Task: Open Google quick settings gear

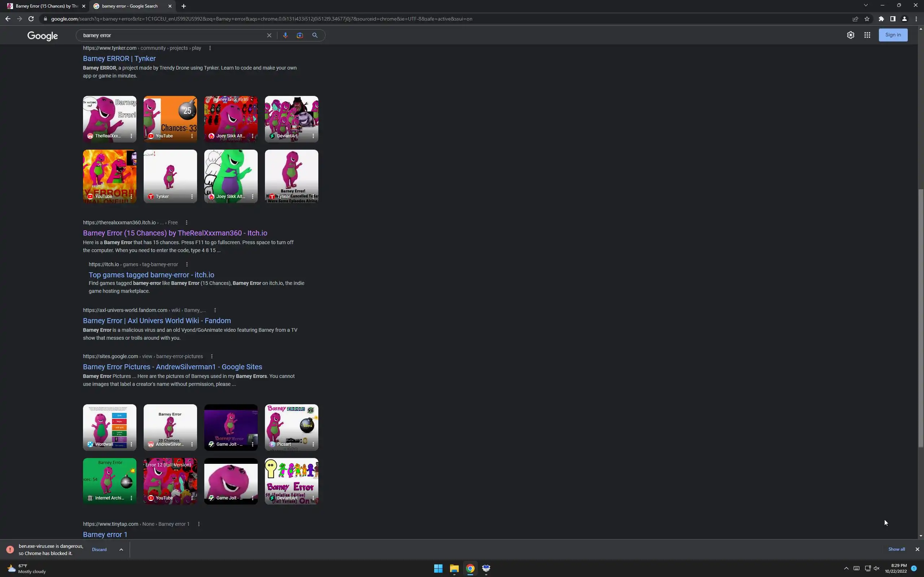Action: pyautogui.click(x=850, y=35)
